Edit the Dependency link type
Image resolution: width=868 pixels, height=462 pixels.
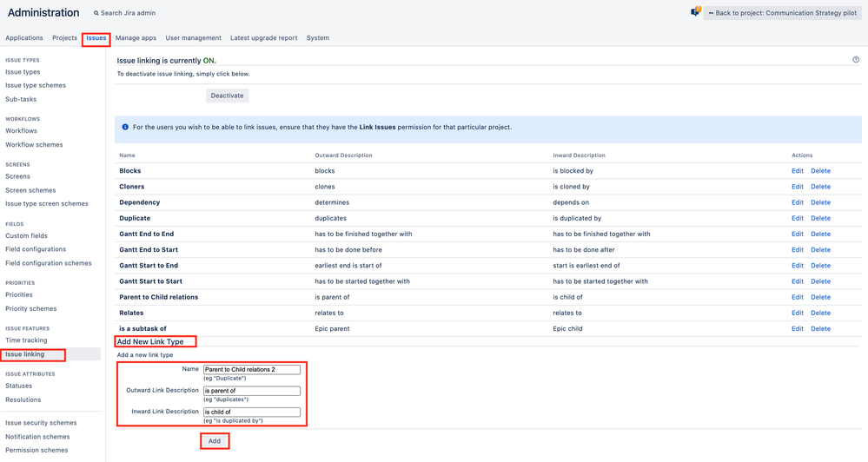[797, 202]
